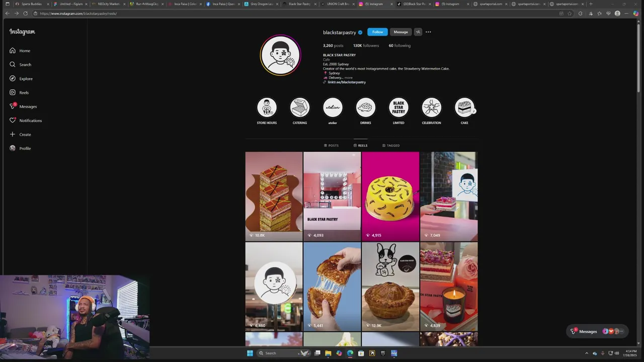Image resolution: width=644 pixels, height=362 pixels.
Task: Open the atelier highlight
Action: point(333,111)
